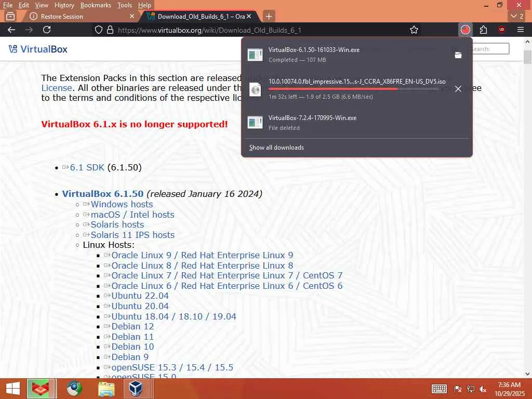Click the muted volume tray icon

(x=483, y=389)
